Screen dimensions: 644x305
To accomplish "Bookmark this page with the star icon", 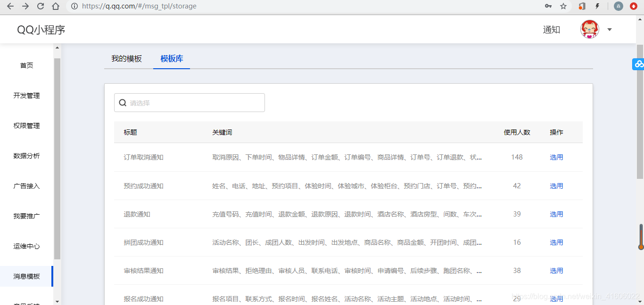I will click(563, 6).
